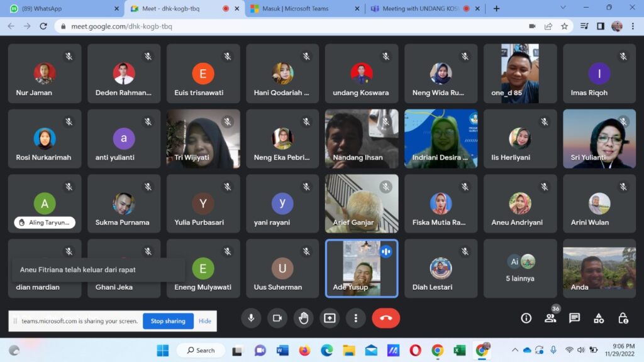Select the '5 lainnya' participants tile
The width and height of the screenshot is (644, 362).
tap(519, 268)
